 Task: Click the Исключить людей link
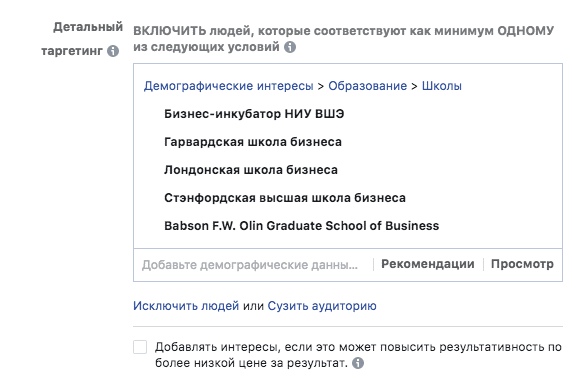coord(186,306)
